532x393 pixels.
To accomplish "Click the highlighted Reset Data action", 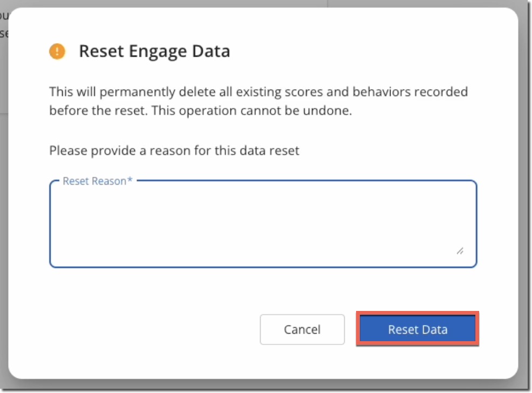I will tap(417, 329).
